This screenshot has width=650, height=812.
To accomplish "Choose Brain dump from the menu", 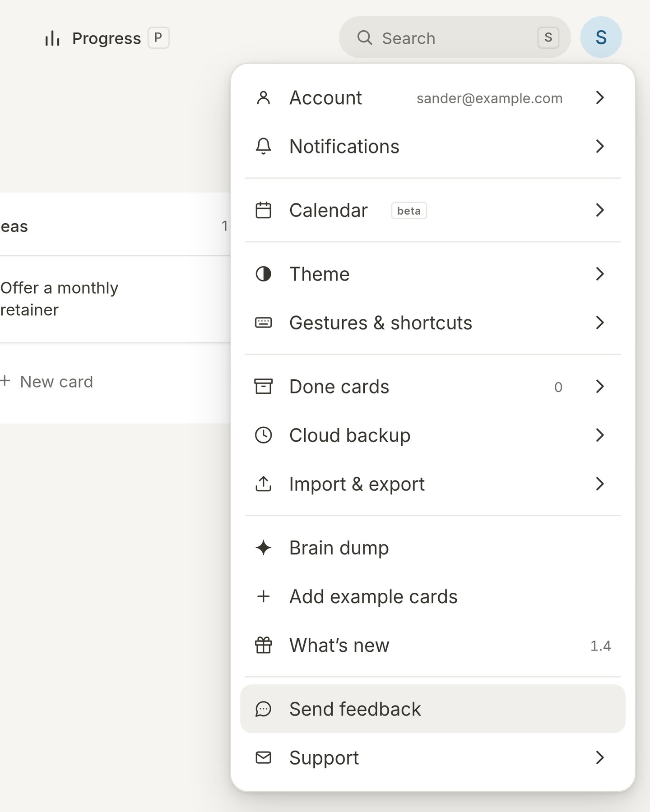I will pyautogui.click(x=432, y=548).
